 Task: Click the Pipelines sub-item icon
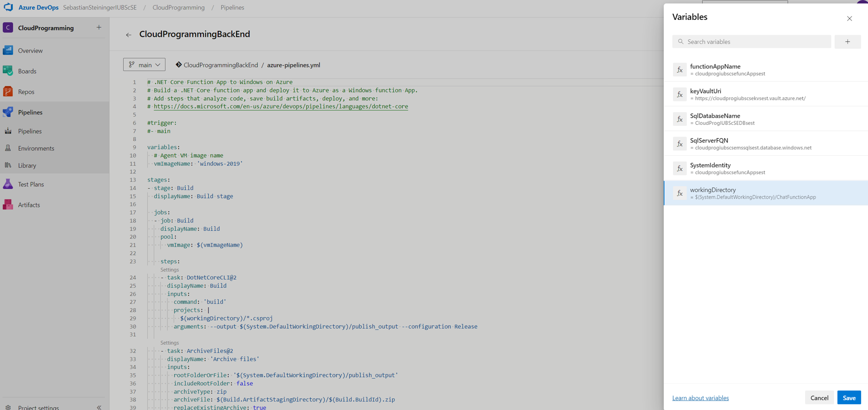(x=8, y=131)
